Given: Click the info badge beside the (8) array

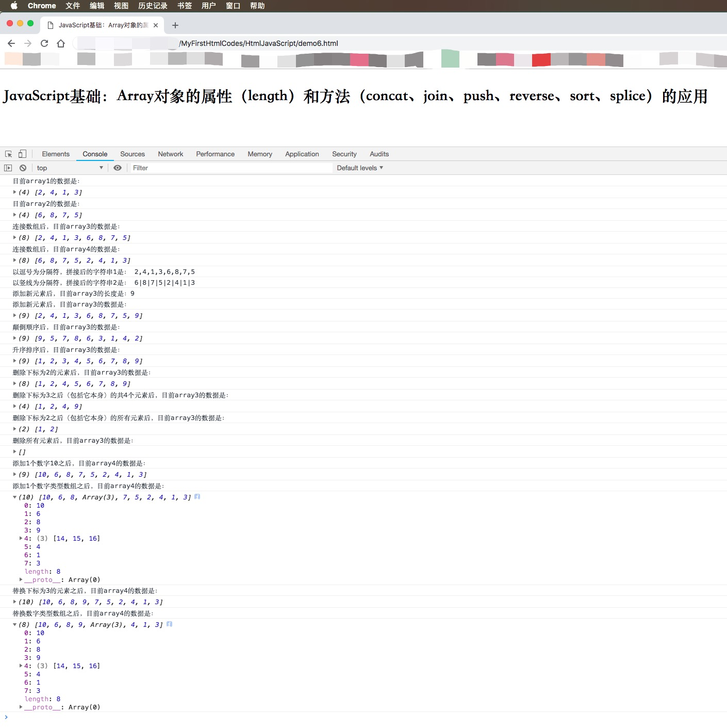Looking at the screenshot, I should [x=169, y=624].
